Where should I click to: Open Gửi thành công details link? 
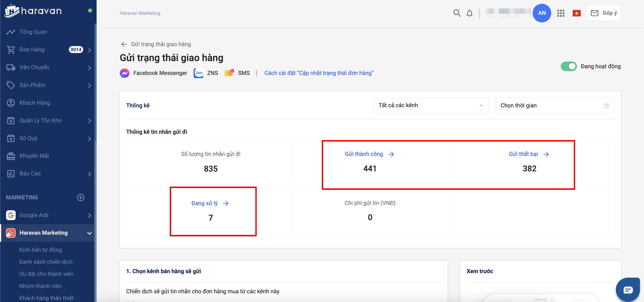pyautogui.click(x=369, y=154)
